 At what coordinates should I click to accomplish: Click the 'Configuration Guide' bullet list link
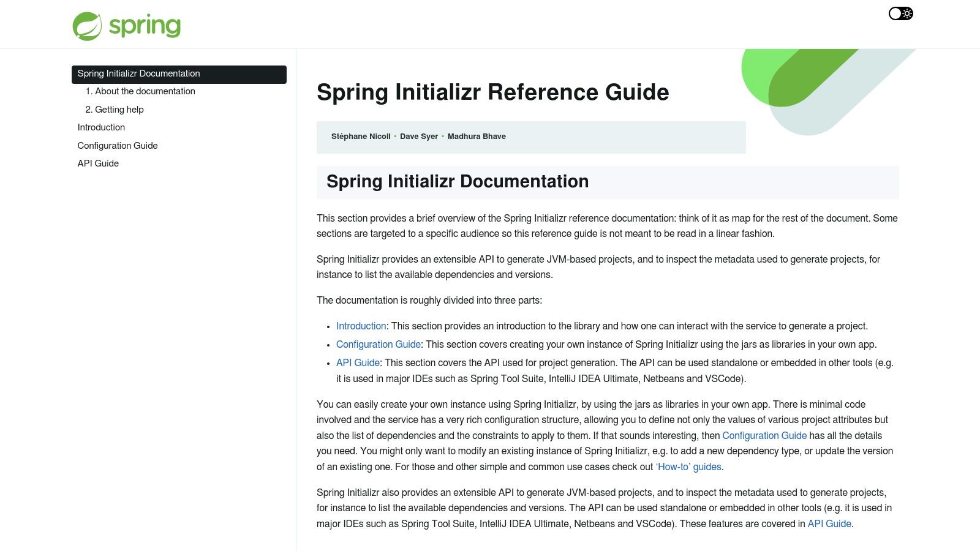pos(378,344)
